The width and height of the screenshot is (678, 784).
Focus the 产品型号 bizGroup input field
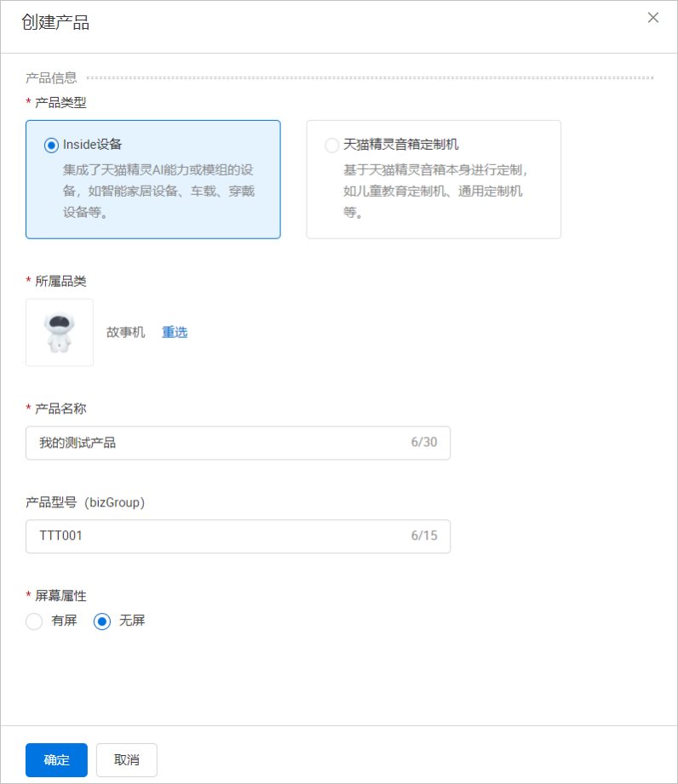click(238, 536)
